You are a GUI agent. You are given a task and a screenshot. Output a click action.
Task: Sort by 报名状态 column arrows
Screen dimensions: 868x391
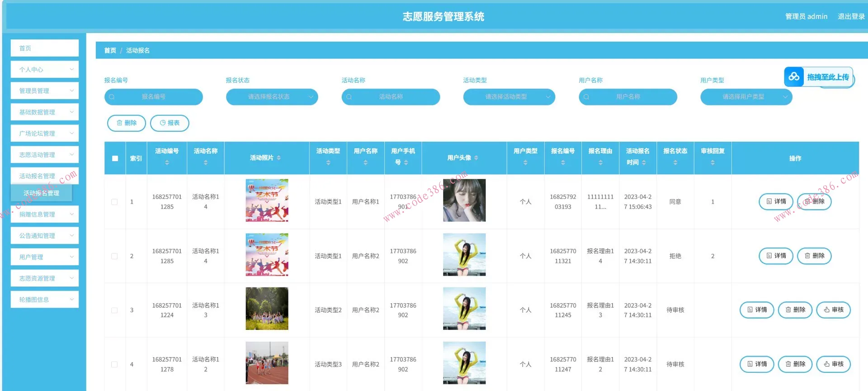675,162
